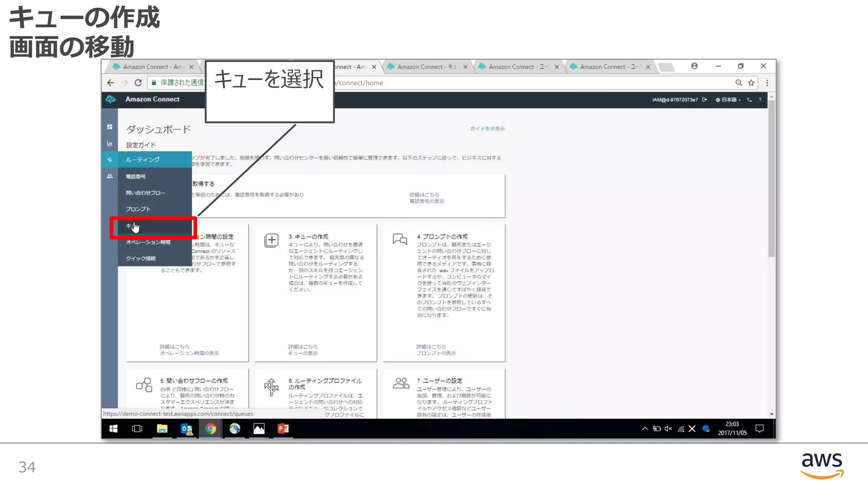Reload the page with refresh icon
The height and width of the screenshot is (488, 868).
tap(138, 83)
